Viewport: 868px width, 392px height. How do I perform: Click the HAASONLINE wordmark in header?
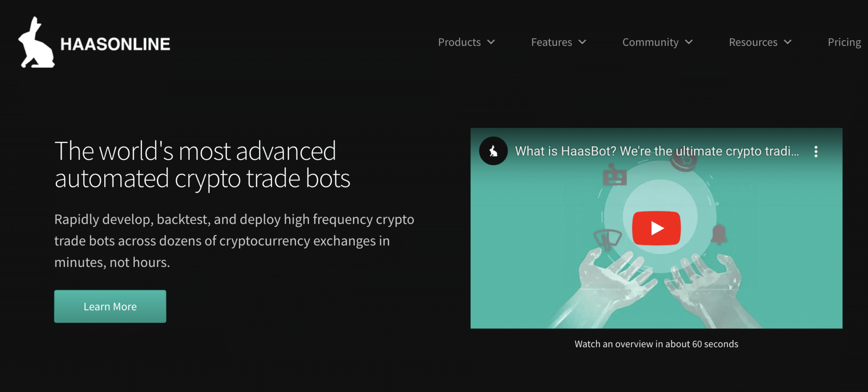pos(115,44)
